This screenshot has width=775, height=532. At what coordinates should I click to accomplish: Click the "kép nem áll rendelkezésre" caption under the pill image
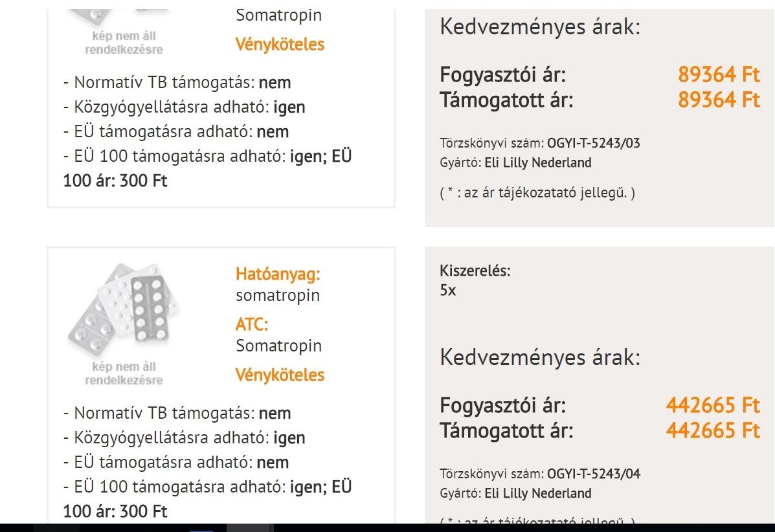[x=124, y=373]
